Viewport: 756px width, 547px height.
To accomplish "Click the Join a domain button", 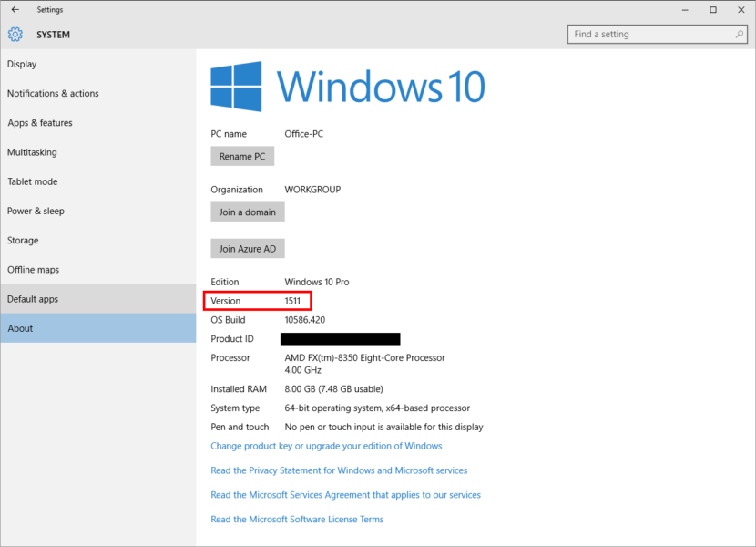I will click(247, 212).
